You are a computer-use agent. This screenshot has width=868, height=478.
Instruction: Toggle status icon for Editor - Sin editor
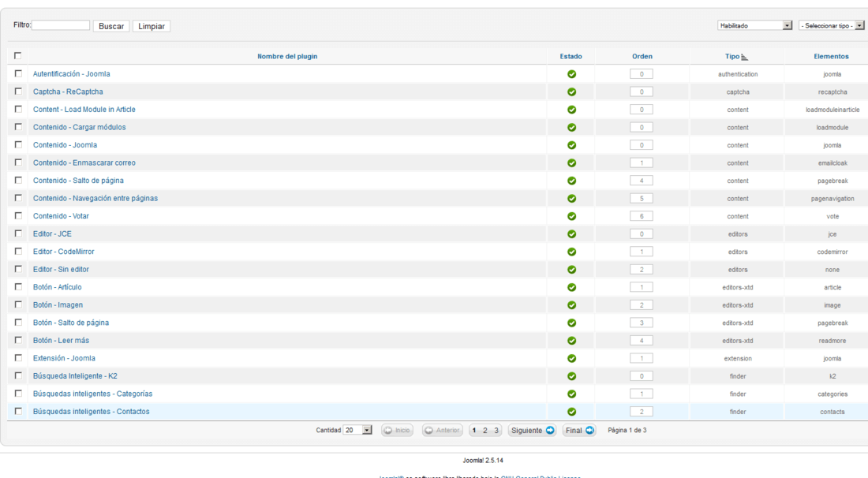pyautogui.click(x=571, y=270)
